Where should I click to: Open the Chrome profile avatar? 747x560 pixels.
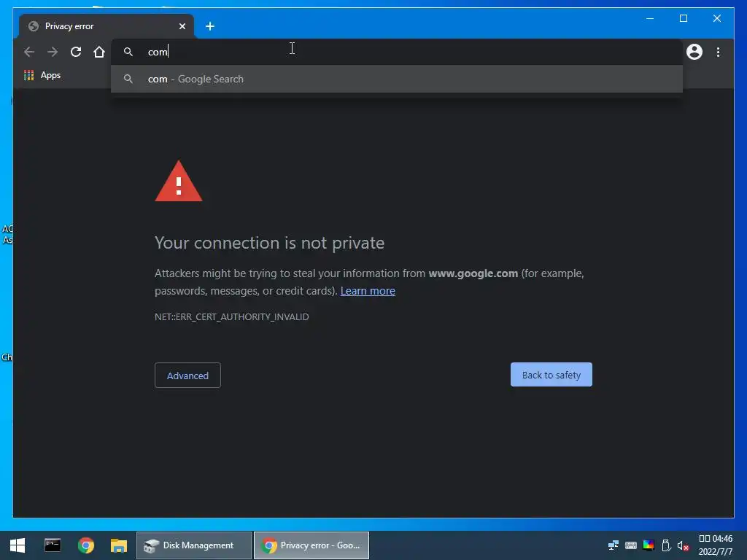coord(694,52)
